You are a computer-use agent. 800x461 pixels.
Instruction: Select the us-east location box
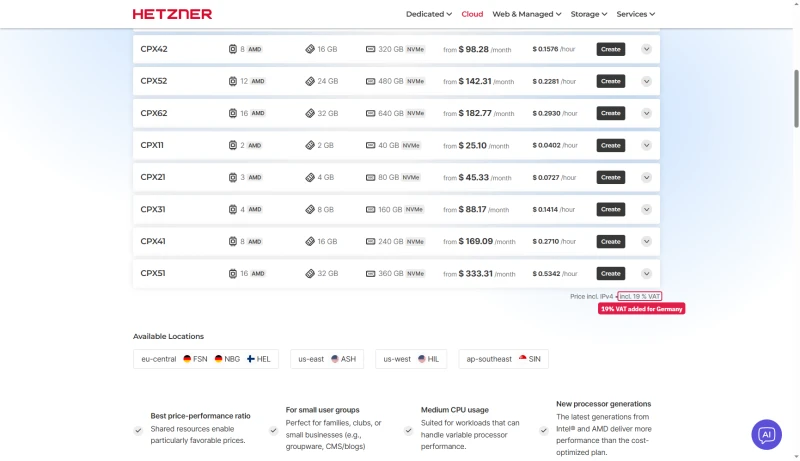(x=327, y=359)
